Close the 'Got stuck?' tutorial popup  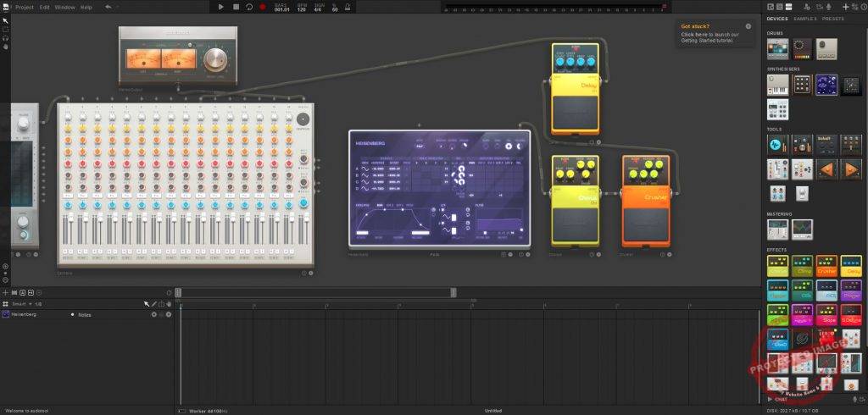click(x=748, y=26)
